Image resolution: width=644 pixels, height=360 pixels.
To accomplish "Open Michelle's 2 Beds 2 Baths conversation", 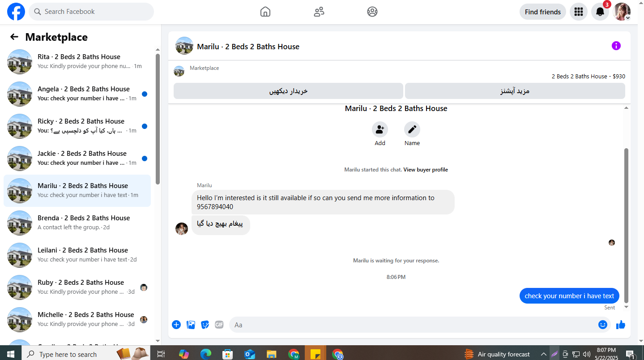I will [x=77, y=320].
